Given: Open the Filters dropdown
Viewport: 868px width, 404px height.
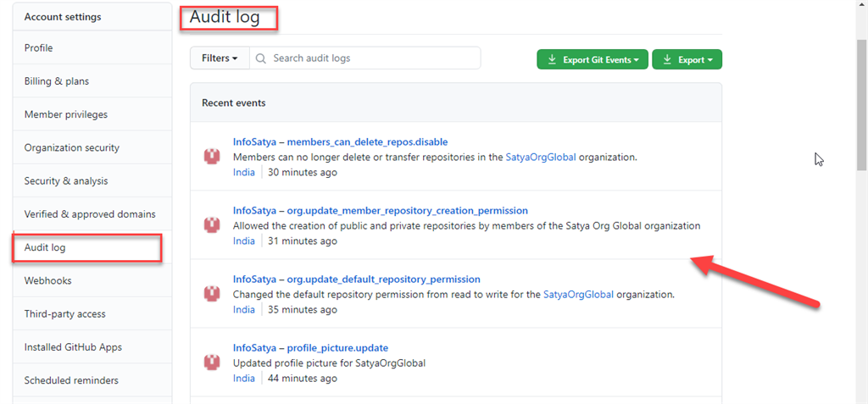Looking at the screenshot, I should click(x=219, y=58).
